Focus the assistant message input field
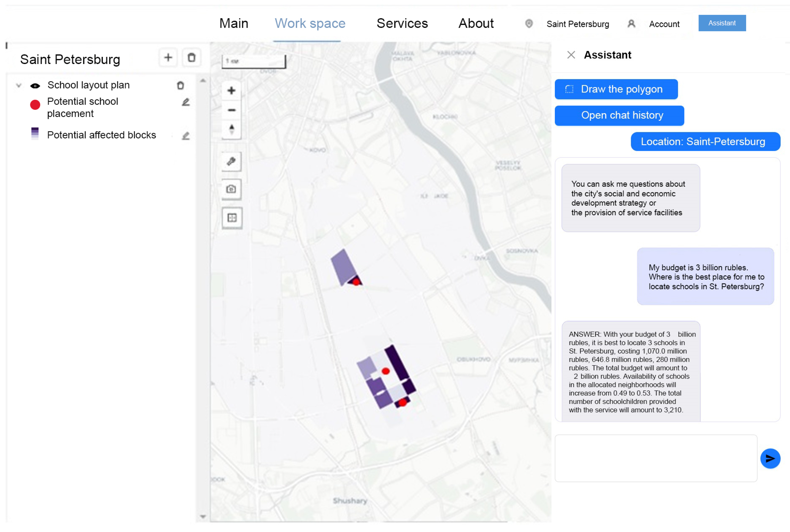The width and height of the screenshot is (790, 532). point(656,458)
